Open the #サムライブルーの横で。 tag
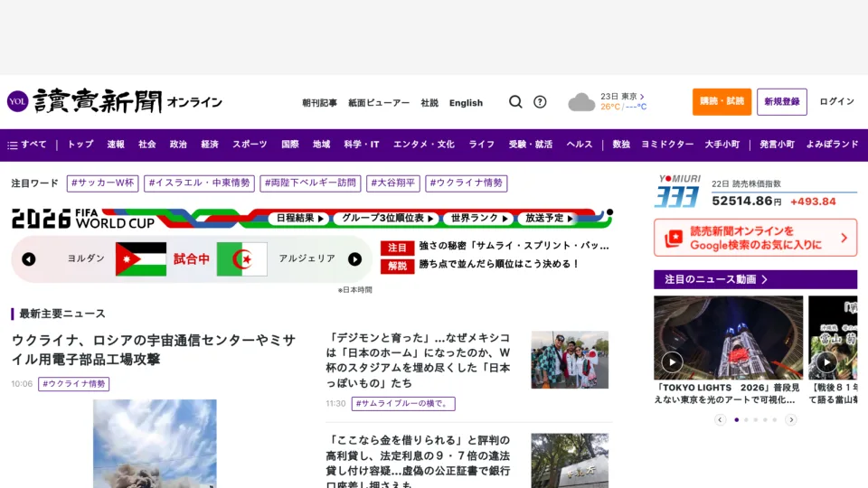The width and height of the screenshot is (868, 488). (403, 404)
